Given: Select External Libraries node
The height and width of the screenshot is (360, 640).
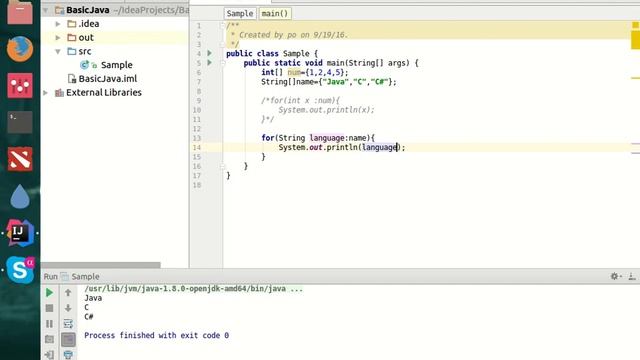Looking at the screenshot, I should click(104, 93).
